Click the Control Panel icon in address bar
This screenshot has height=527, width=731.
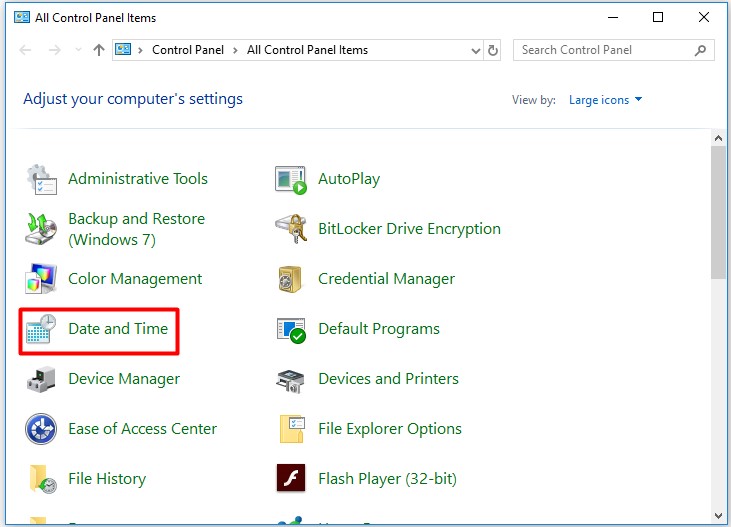[x=123, y=49]
